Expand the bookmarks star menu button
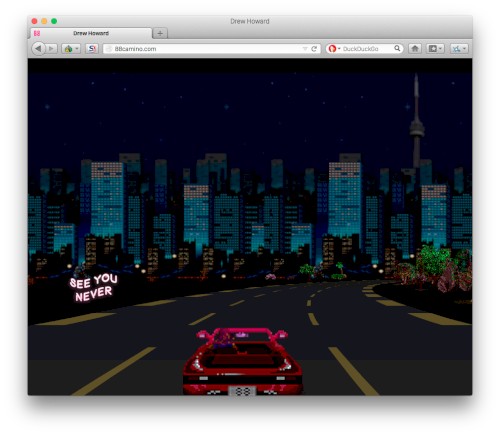The image size is (500, 435). tap(435, 49)
